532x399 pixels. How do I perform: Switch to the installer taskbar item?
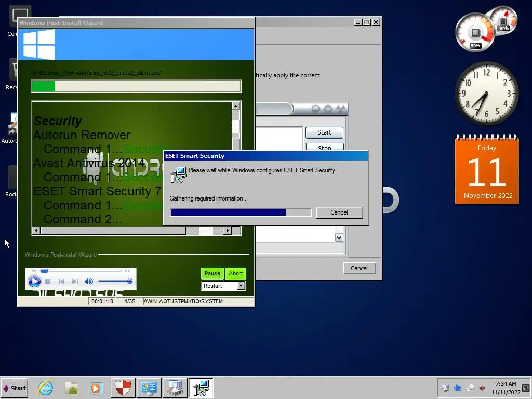201,388
